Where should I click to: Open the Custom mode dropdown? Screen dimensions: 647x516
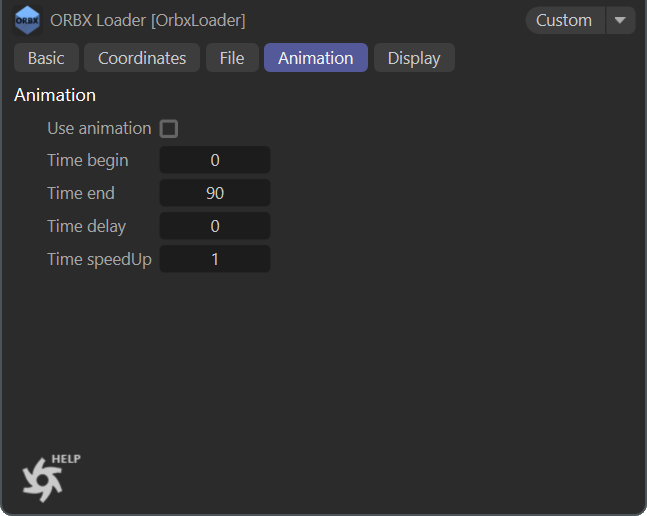click(565, 20)
